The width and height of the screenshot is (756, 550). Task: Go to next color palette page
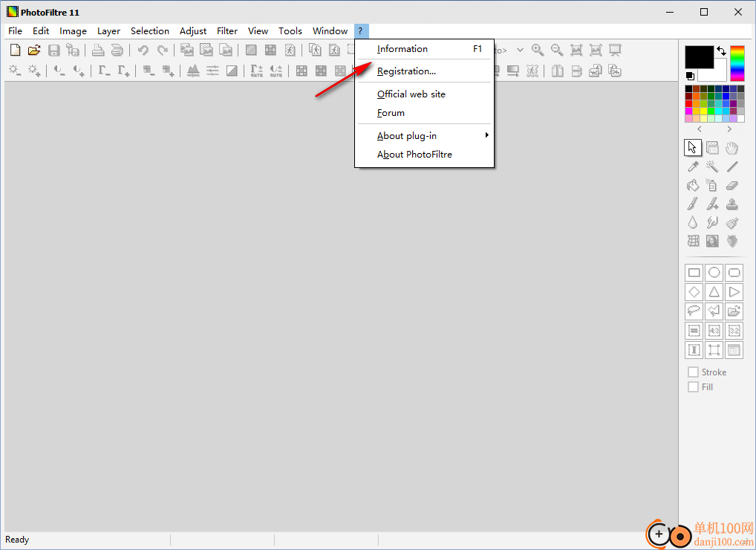[x=729, y=129]
